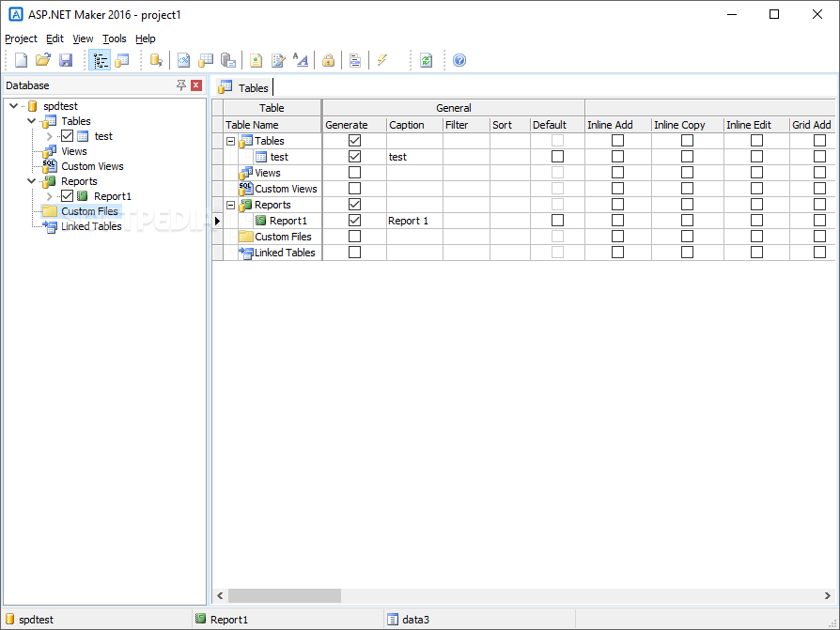Screen dimensions: 840x630
Task: Click the horizontal scrollbar right arrow
Action: coord(827,595)
